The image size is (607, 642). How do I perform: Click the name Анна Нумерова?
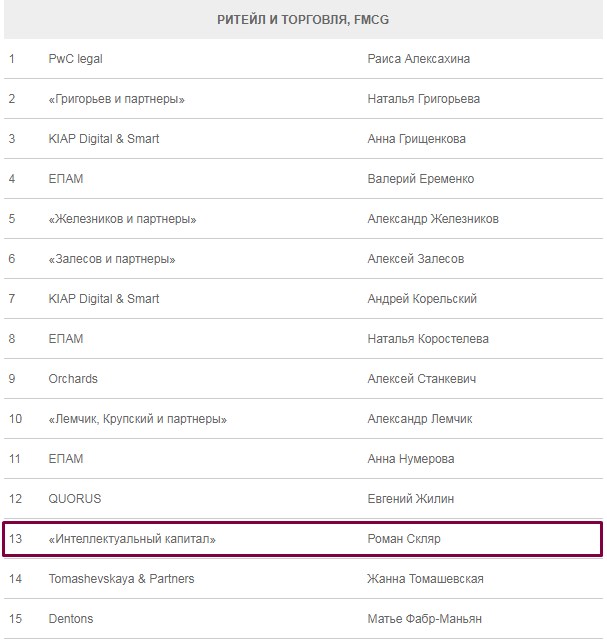pyautogui.click(x=411, y=459)
